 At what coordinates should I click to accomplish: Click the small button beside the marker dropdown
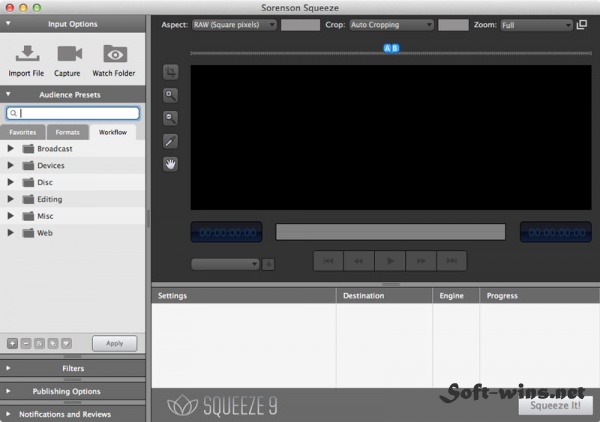coord(268,264)
